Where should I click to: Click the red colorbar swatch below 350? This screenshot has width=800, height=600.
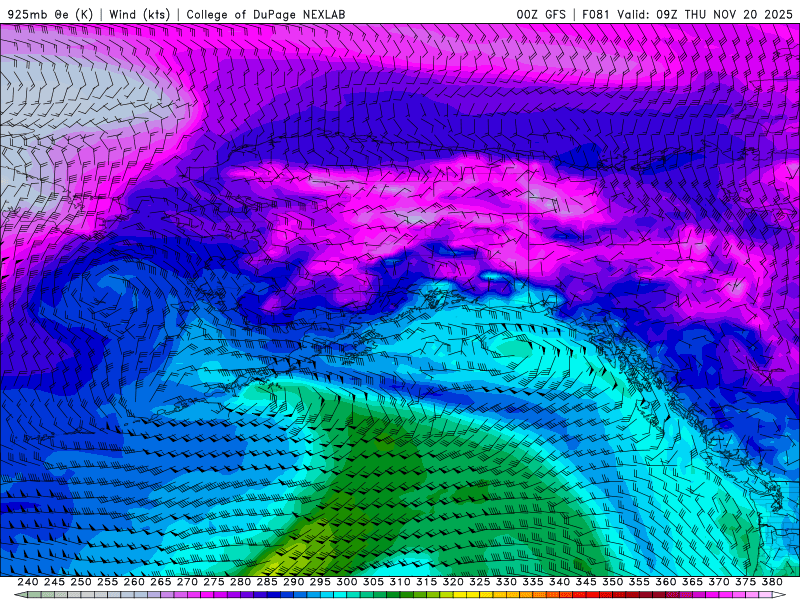(619, 595)
